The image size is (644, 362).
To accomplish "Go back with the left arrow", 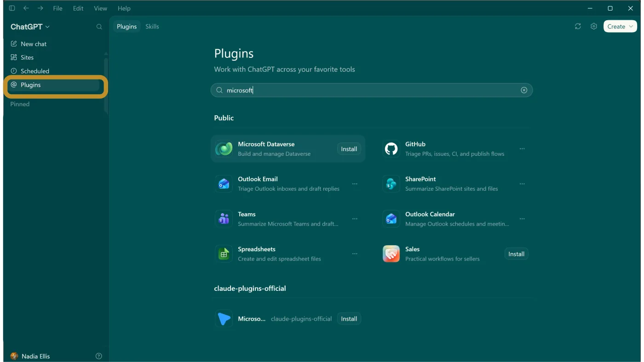I will click(26, 8).
